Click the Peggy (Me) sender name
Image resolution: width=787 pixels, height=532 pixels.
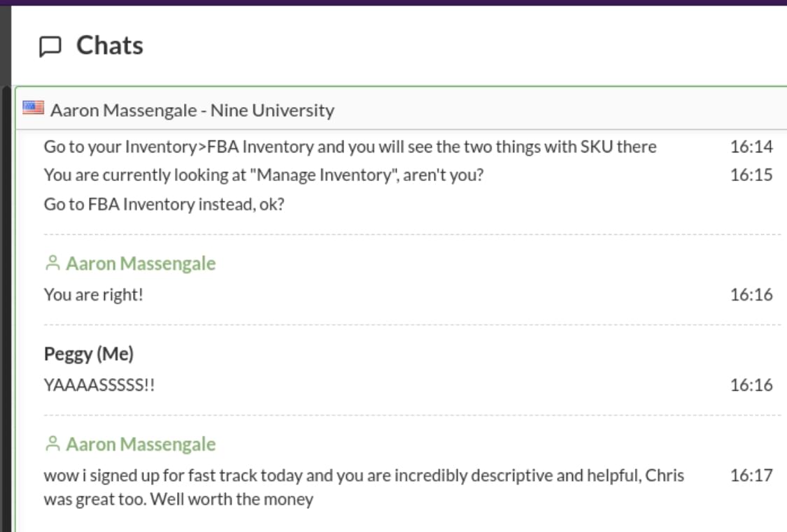pos(89,354)
